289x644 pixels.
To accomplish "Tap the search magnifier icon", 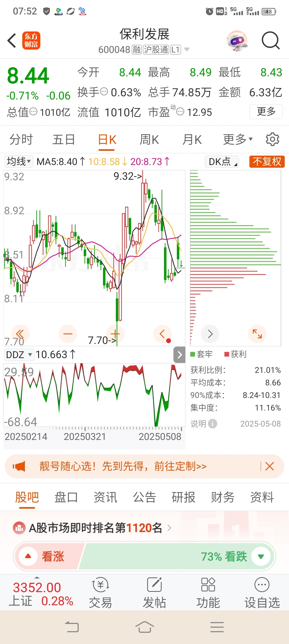I will [x=271, y=41].
